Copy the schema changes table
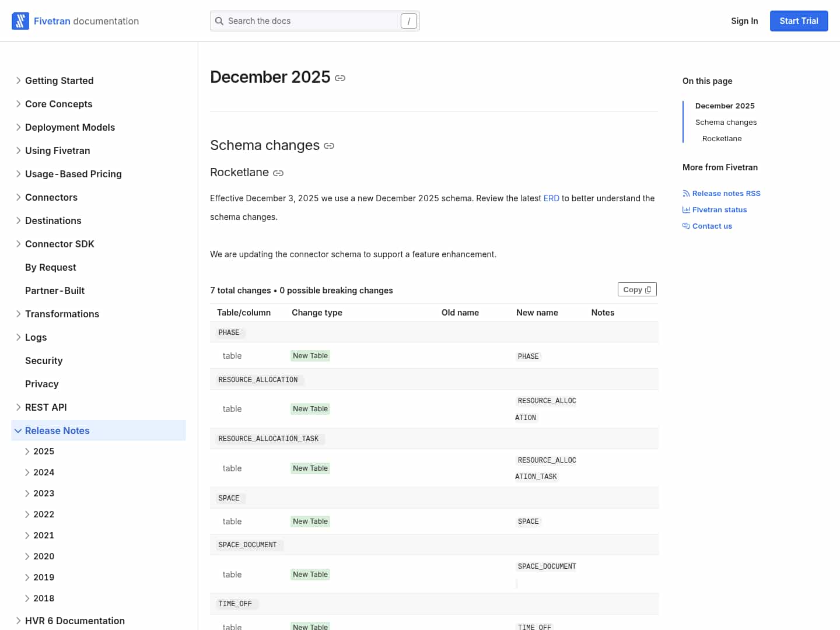 [636, 290]
